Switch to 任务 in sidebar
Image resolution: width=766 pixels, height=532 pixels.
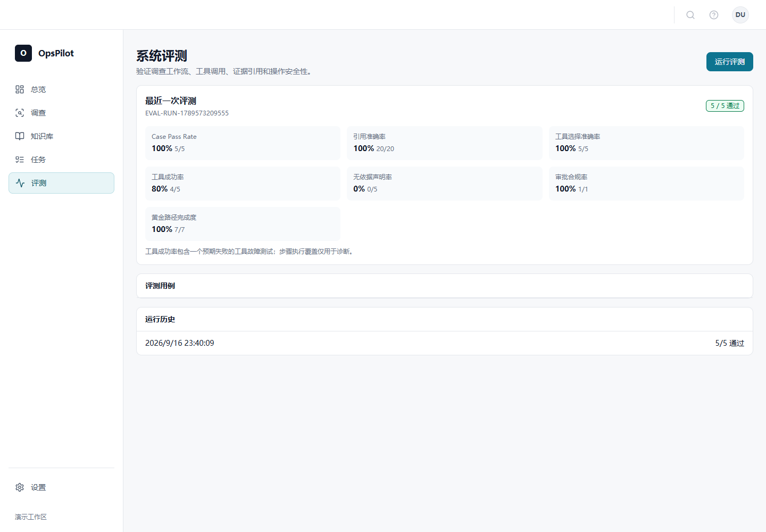point(61,160)
